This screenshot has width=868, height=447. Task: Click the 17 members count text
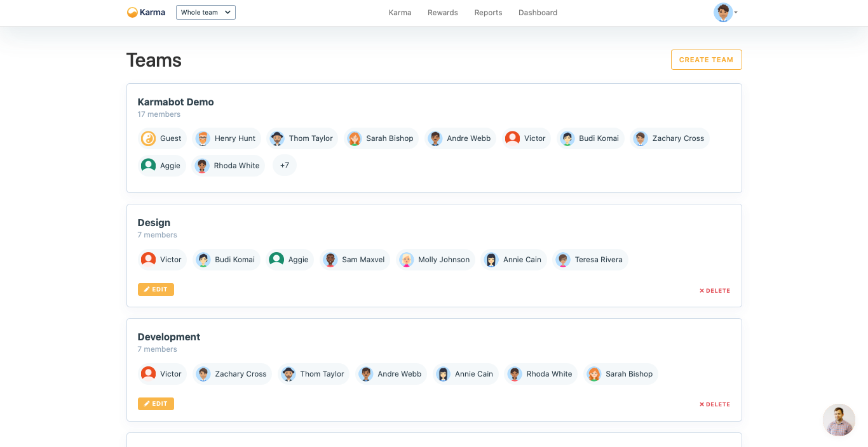coord(159,114)
